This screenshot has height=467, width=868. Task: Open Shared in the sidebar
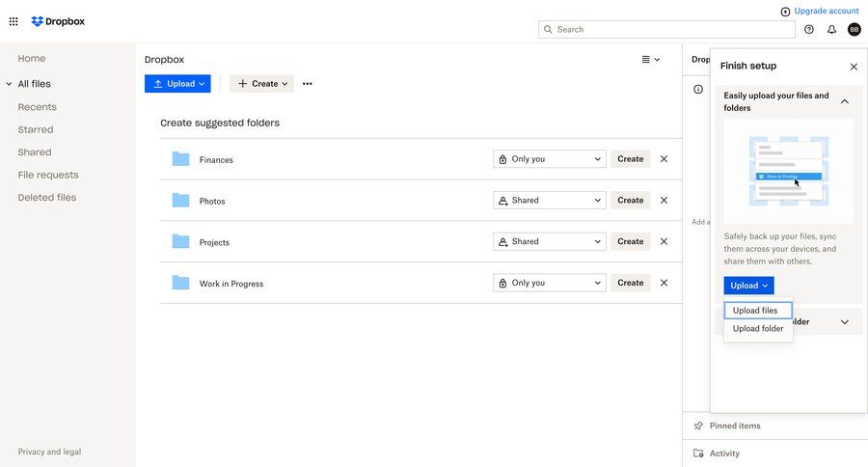[35, 152]
